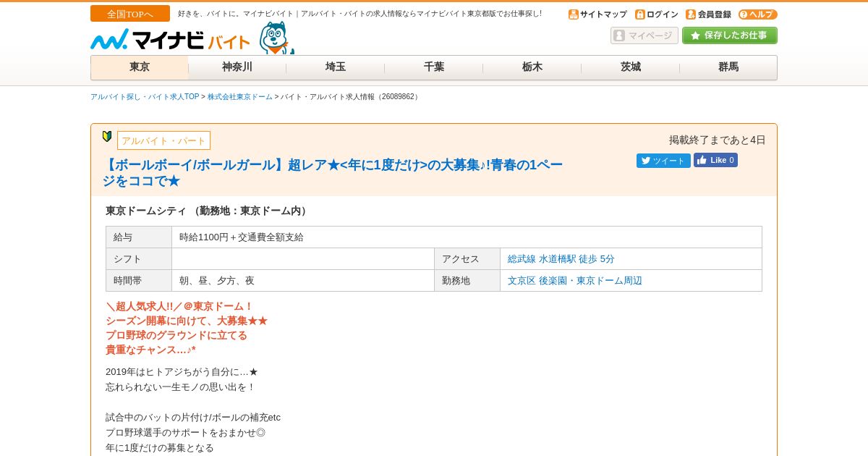Viewport: 868px width, 456px height.
Task: Go to 全国TOPへ button
Action: click(130, 14)
